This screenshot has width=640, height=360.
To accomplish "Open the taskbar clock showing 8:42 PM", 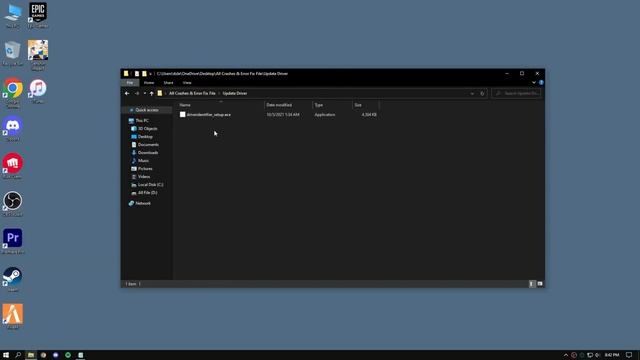I will click(x=612, y=355).
